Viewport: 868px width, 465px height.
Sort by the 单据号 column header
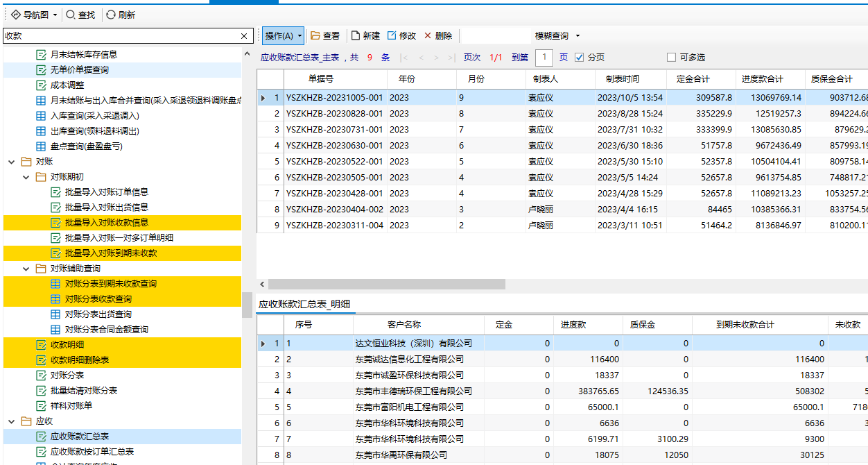[336, 79]
